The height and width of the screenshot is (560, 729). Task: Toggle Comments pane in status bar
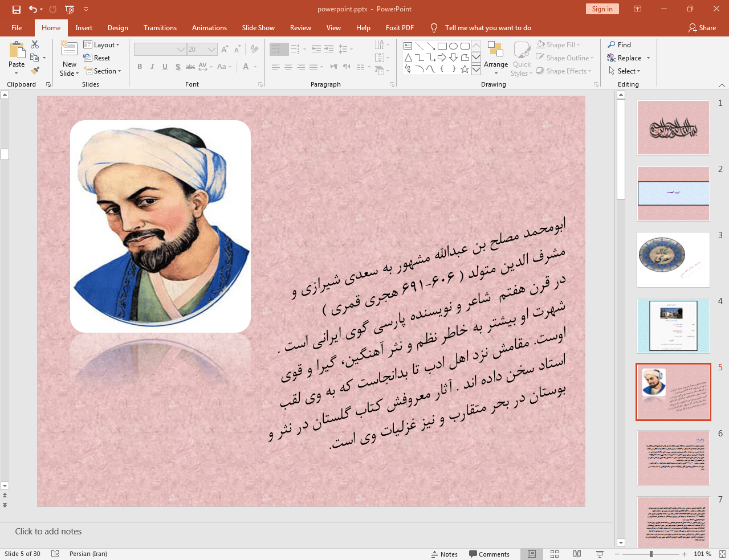489,554
